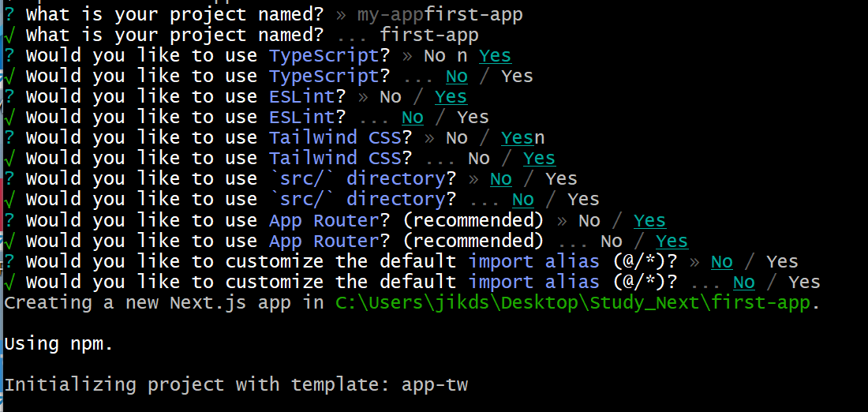This screenshot has height=412, width=868.
Task: Click blue 'import alias' on the question-mark line
Action: tap(534, 262)
